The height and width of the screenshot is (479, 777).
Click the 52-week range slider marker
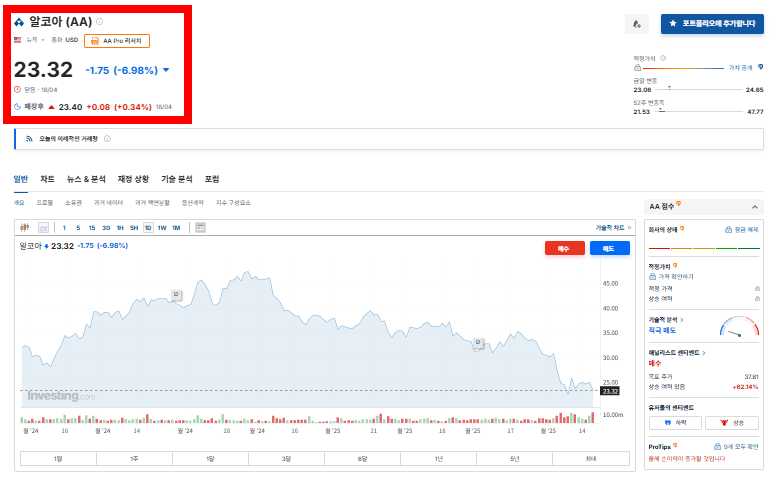tap(661, 110)
